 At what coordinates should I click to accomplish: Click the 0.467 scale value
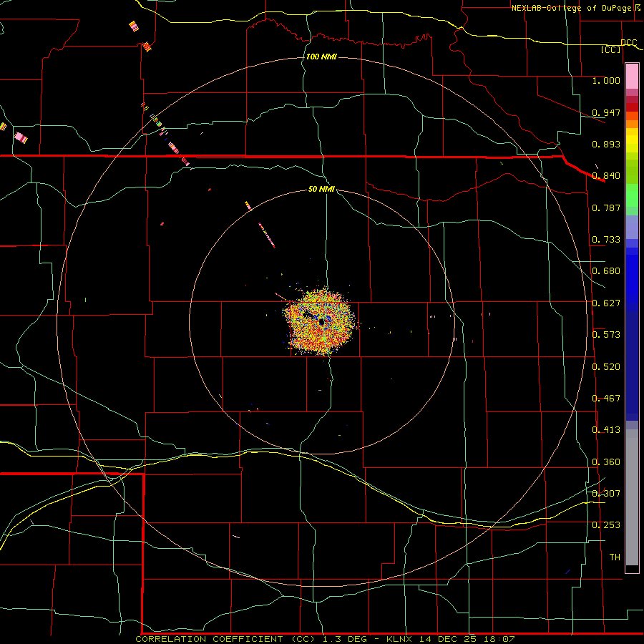pyautogui.click(x=606, y=398)
